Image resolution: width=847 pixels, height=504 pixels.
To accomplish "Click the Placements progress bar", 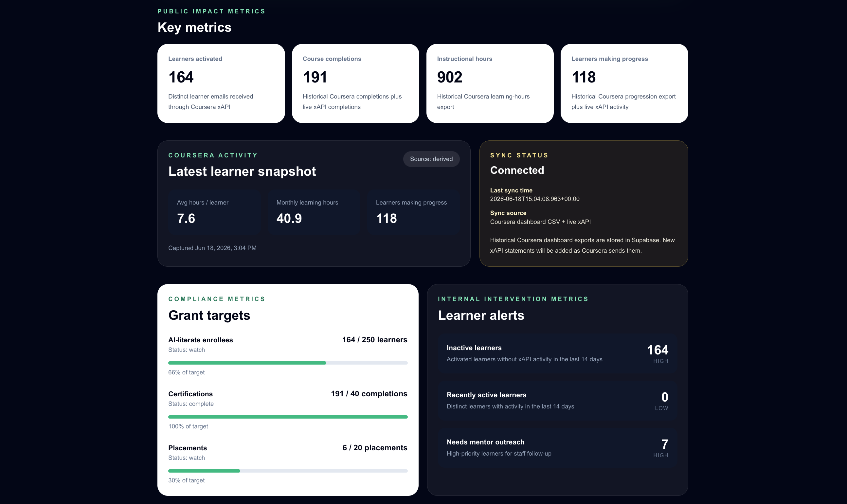I will (288, 471).
